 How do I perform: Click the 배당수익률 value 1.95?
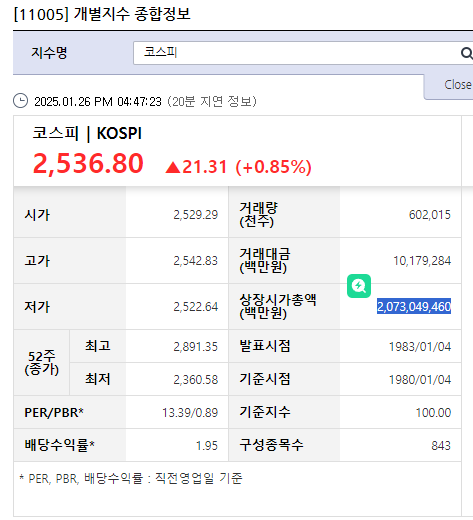click(207, 446)
